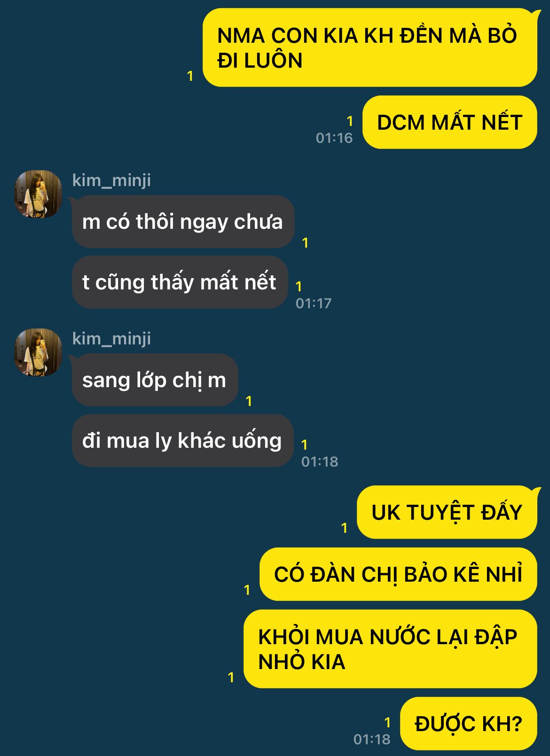Tap the first kim_minji username label
The image size is (550, 756).
pos(111,180)
